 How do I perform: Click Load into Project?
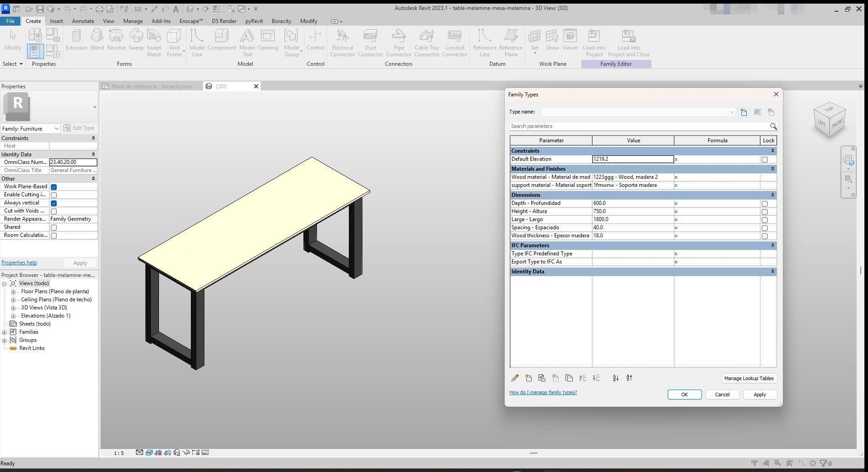coord(594,43)
